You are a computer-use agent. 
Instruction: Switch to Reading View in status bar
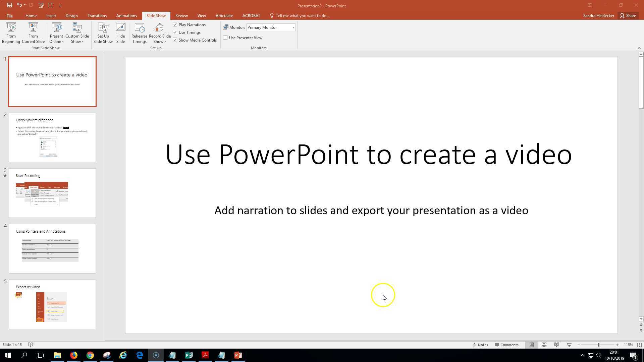pos(556,345)
